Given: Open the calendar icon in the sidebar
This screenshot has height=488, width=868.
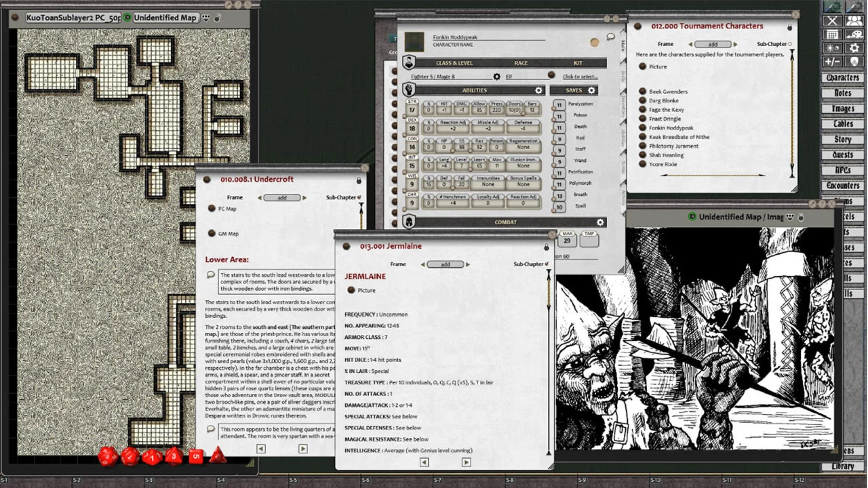Looking at the screenshot, I should click(832, 35).
